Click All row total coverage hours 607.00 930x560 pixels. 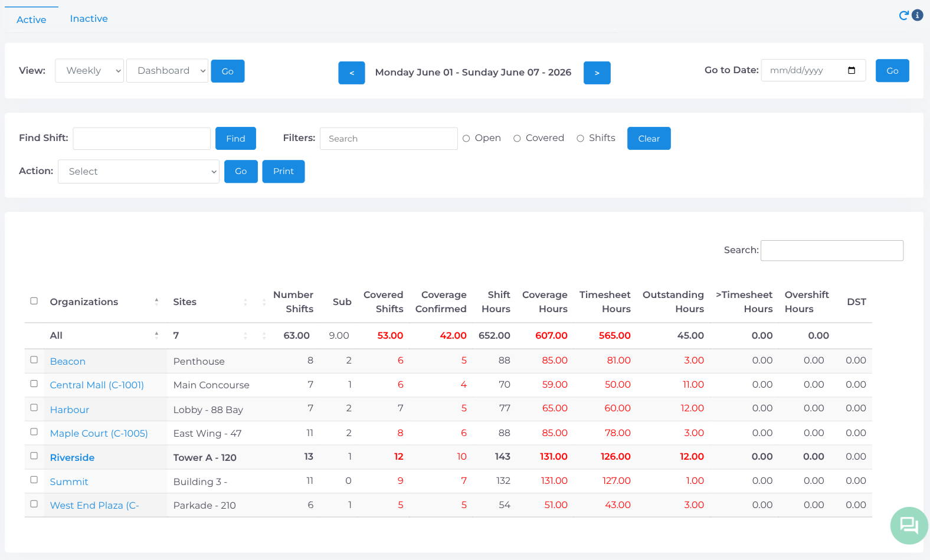tap(551, 335)
